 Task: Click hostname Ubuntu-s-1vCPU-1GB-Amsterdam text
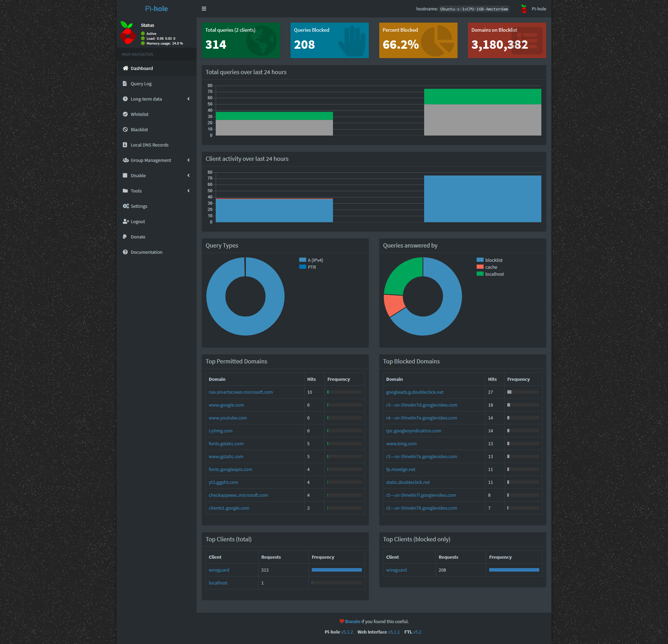(474, 9)
